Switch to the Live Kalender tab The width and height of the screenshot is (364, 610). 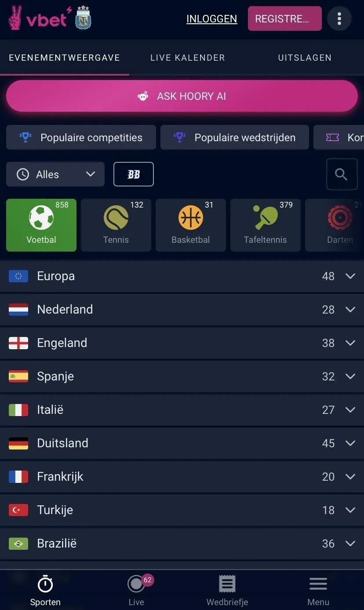click(x=188, y=58)
